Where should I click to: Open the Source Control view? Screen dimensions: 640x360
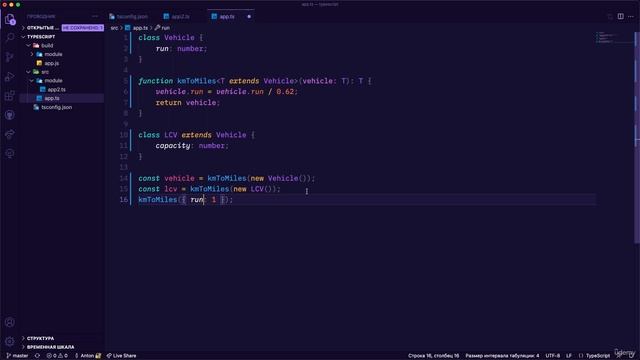click(x=10, y=57)
